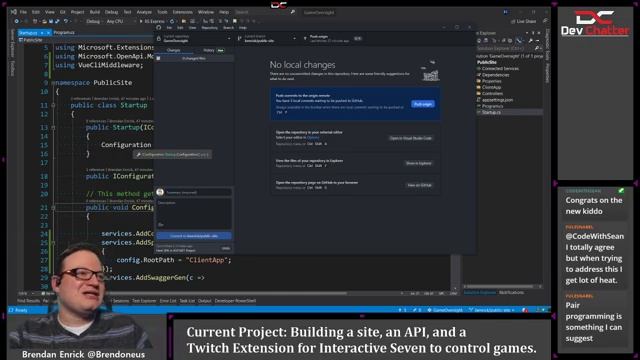This screenshot has height=360, width=640.
Task: Click Open in Visual Studio Code button
Action: [411, 138]
